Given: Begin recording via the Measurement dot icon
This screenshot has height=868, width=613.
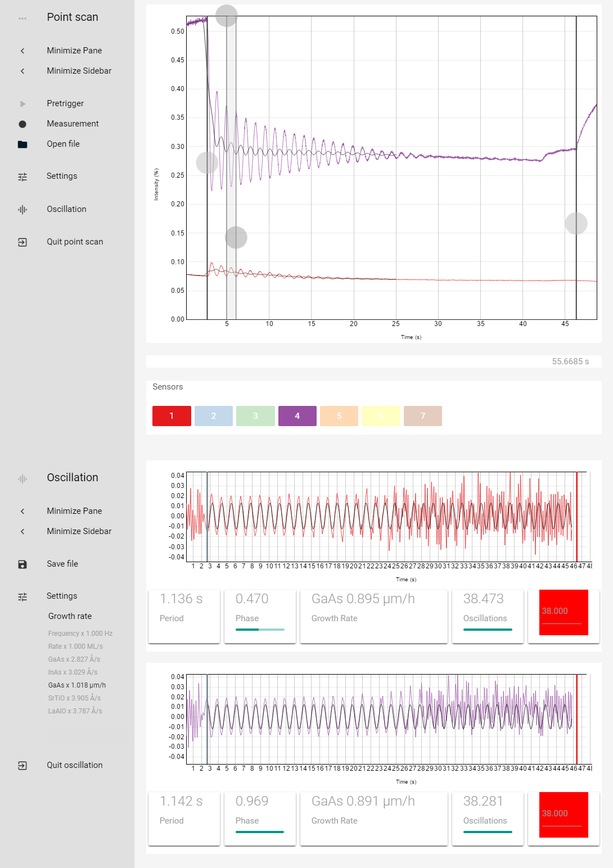Looking at the screenshot, I should click(22, 124).
